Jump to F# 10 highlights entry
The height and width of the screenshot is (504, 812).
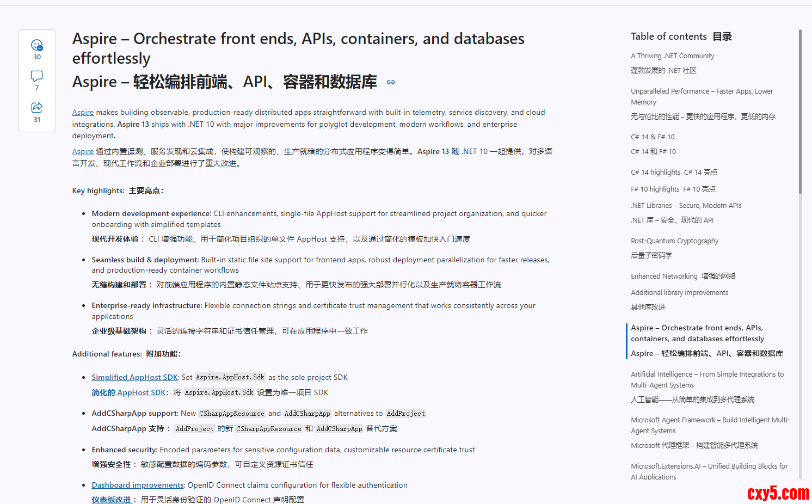(655, 189)
